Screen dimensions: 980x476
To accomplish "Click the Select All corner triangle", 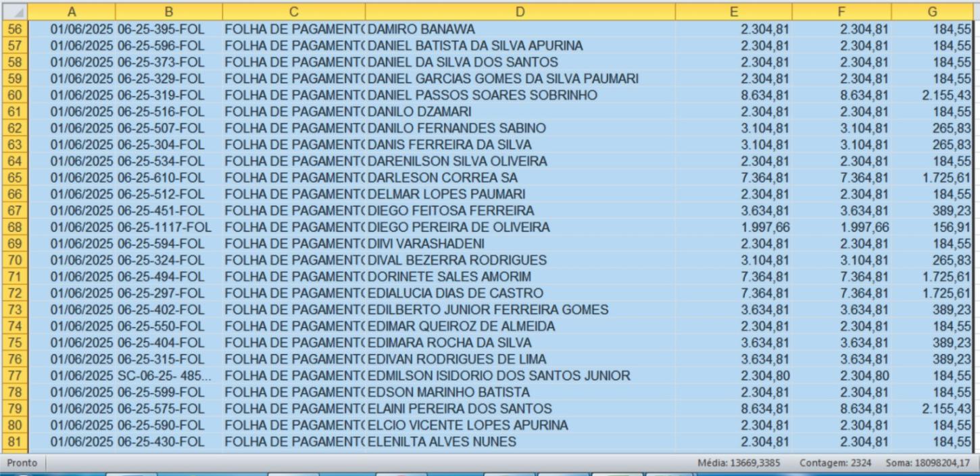I will [14, 11].
